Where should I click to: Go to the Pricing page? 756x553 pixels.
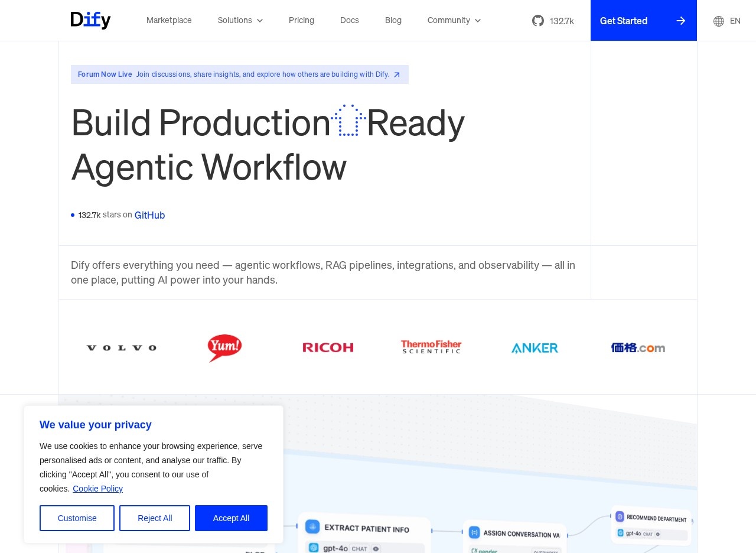(x=301, y=21)
